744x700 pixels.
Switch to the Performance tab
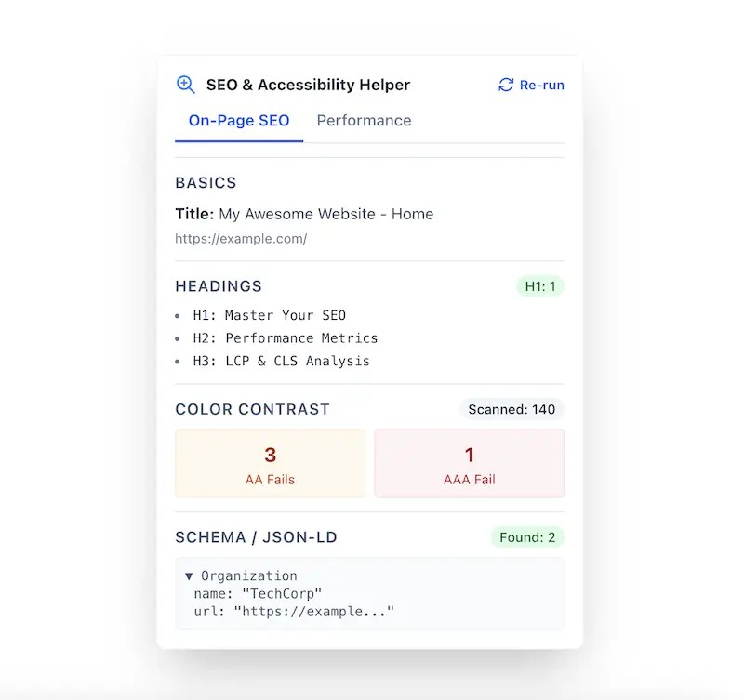(x=364, y=120)
